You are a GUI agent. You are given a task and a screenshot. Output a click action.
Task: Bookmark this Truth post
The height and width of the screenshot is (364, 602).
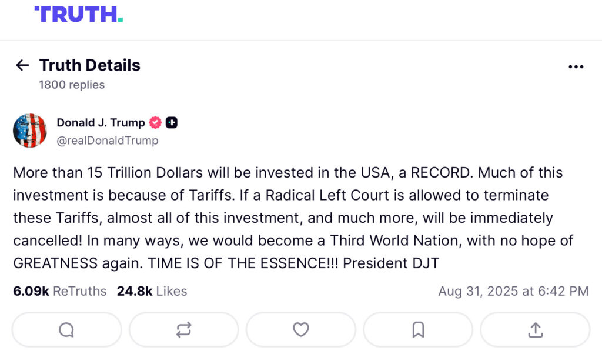418,330
